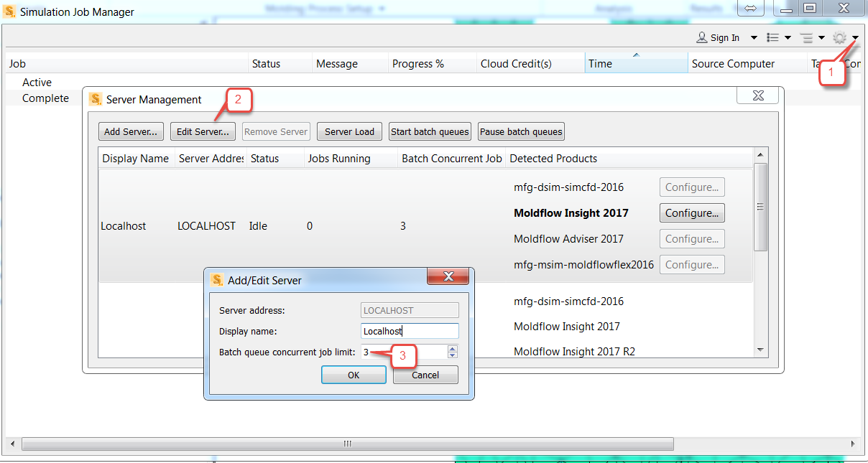The width and height of the screenshot is (868, 463).
Task: Configure Moldflow Insight 2017
Action: pos(691,212)
